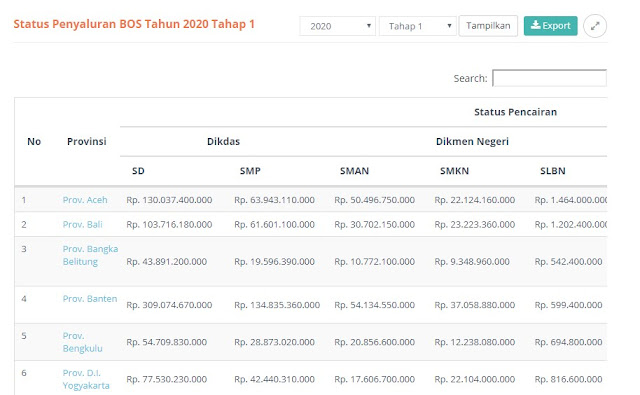
Task: Click the Export button
Action: click(x=551, y=26)
